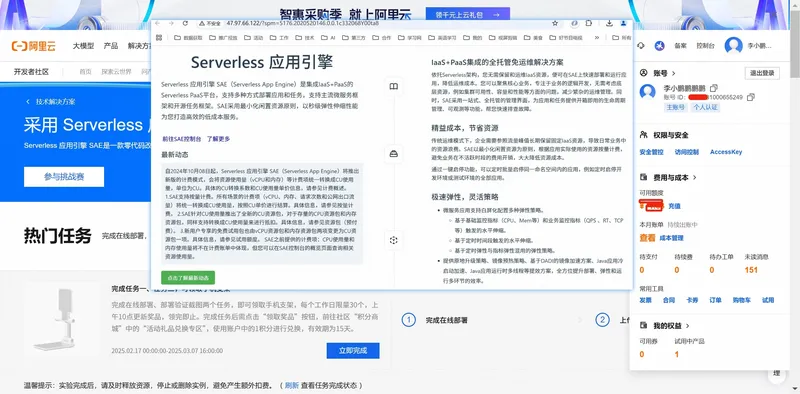800x394 pixels.
Task: Open the headset support icon in the top bar
Action: (x=641, y=45)
